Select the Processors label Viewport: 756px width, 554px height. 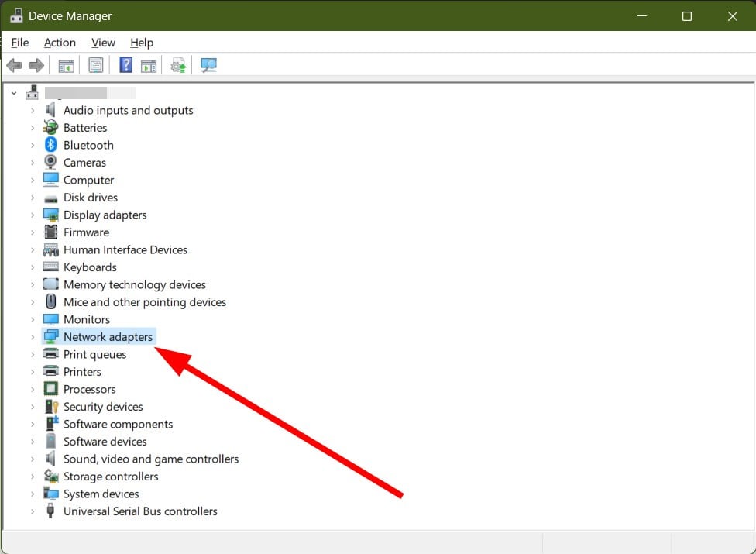point(90,389)
